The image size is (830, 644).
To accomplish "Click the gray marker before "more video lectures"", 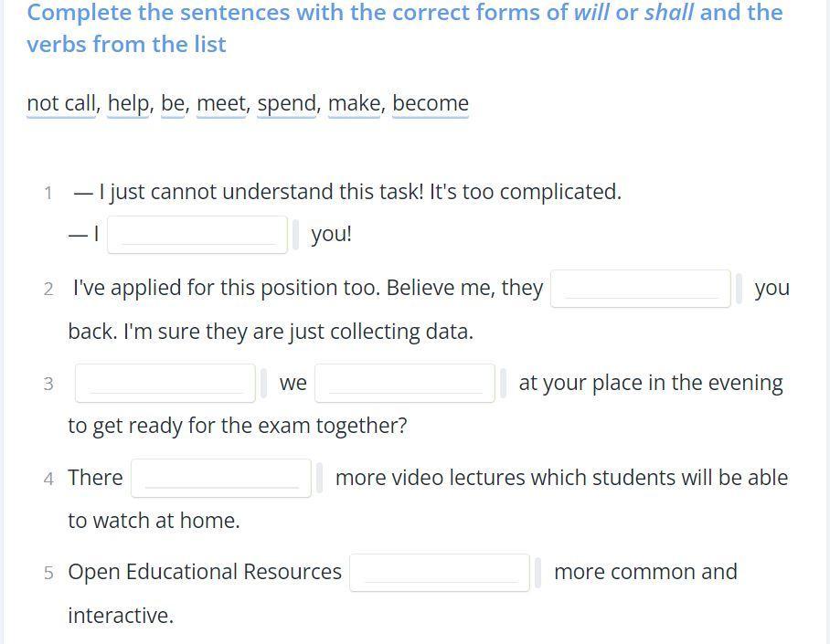I will pyautogui.click(x=319, y=478).
